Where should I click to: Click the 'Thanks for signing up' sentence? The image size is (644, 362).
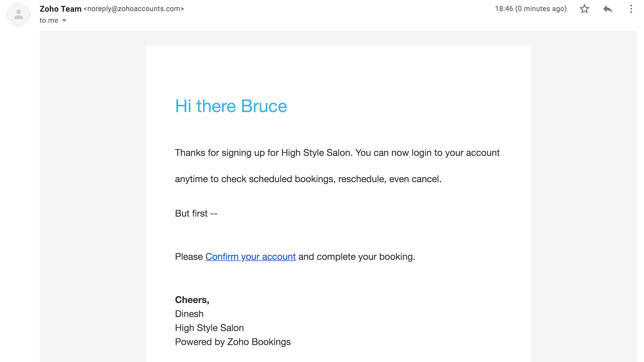pyautogui.click(x=337, y=153)
